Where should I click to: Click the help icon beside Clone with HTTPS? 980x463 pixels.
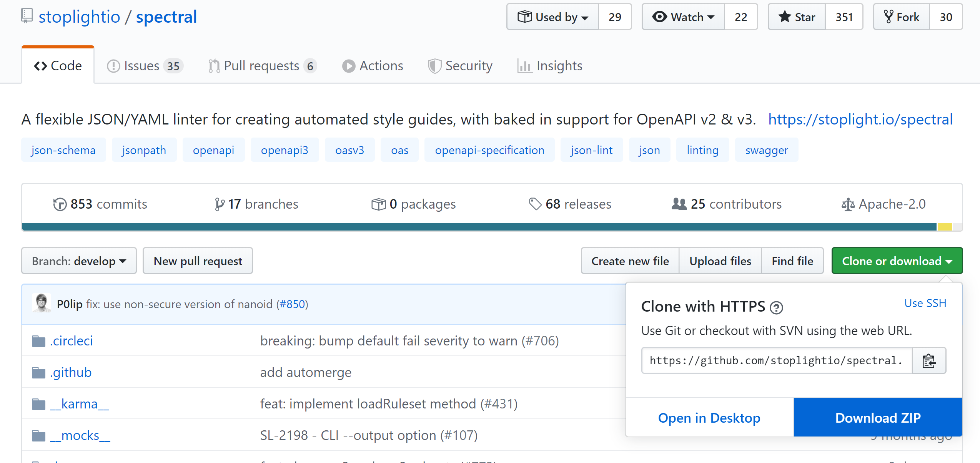777,307
